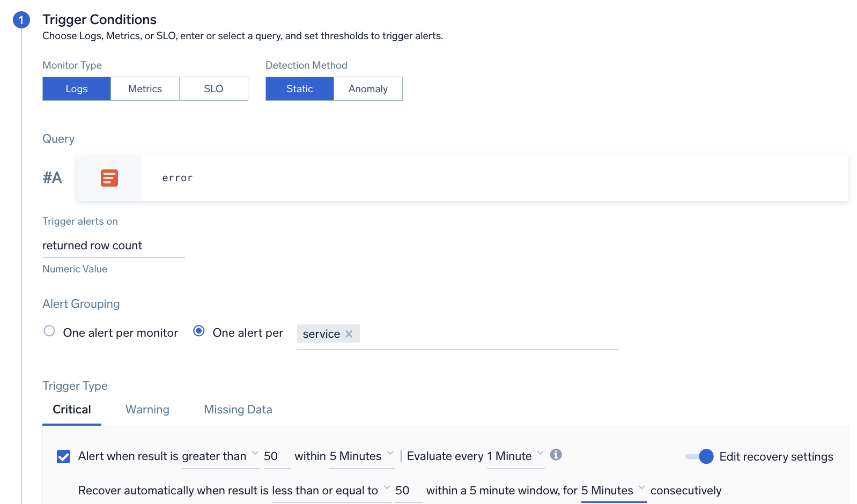Expand the within 5 Minutes dropdown
Viewport: 857px width, 504px height.
361,456
